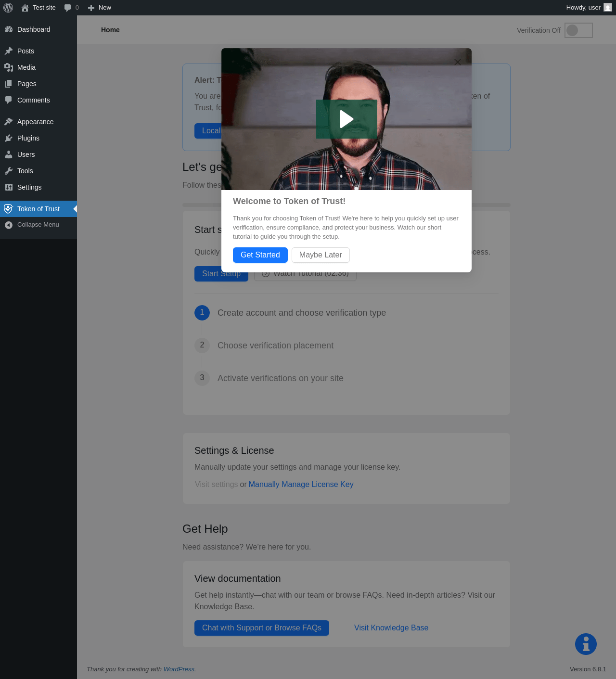
Task: Dismiss with the Maybe Later button
Action: 321,255
